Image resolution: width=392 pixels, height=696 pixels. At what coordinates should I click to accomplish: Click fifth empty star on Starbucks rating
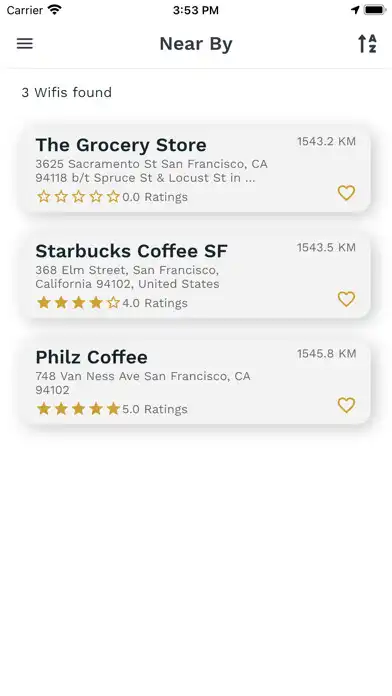(113, 303)
